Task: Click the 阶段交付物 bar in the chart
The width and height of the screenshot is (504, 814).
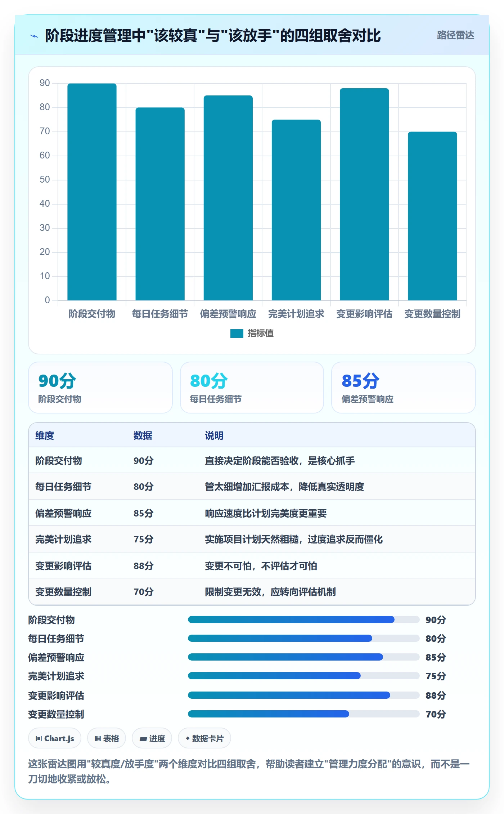Action: coord(92,192)
